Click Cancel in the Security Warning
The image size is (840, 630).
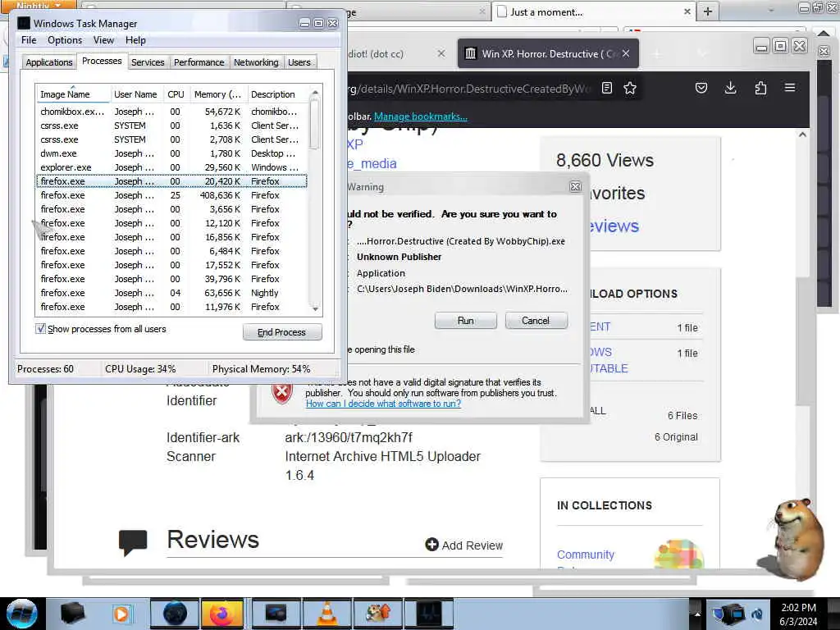536,321
